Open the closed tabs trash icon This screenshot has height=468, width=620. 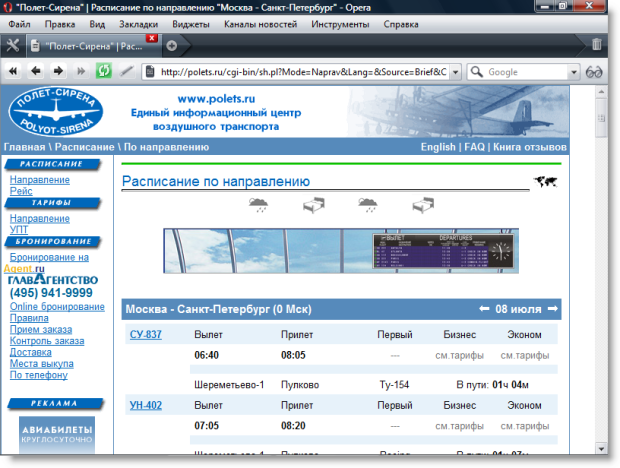597,44
